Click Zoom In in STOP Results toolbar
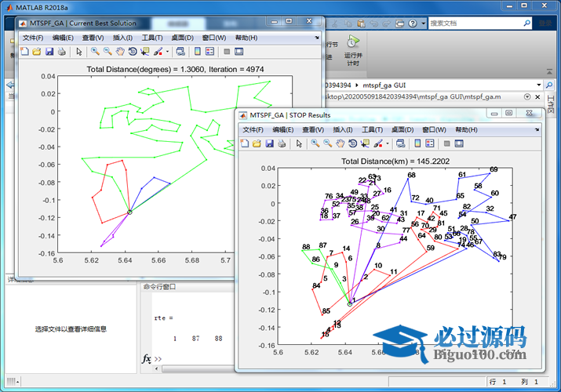The image size is (561, 392). click(315, 143)
